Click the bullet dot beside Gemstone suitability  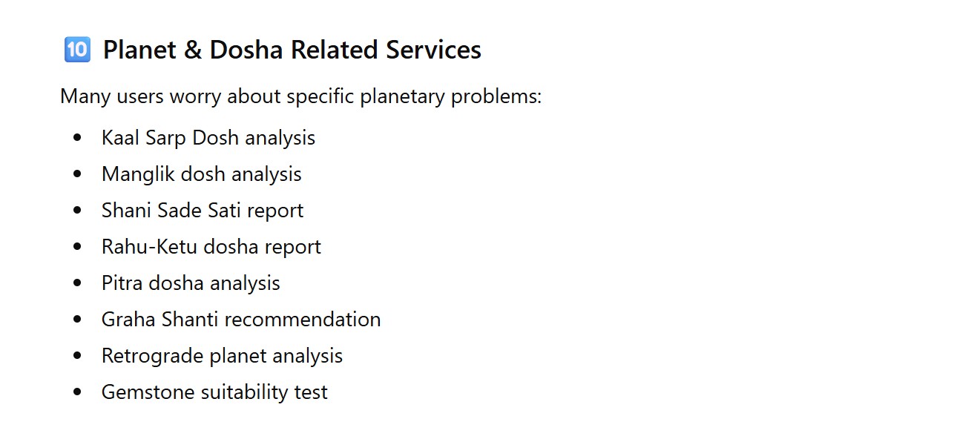[x=78, y=392]
